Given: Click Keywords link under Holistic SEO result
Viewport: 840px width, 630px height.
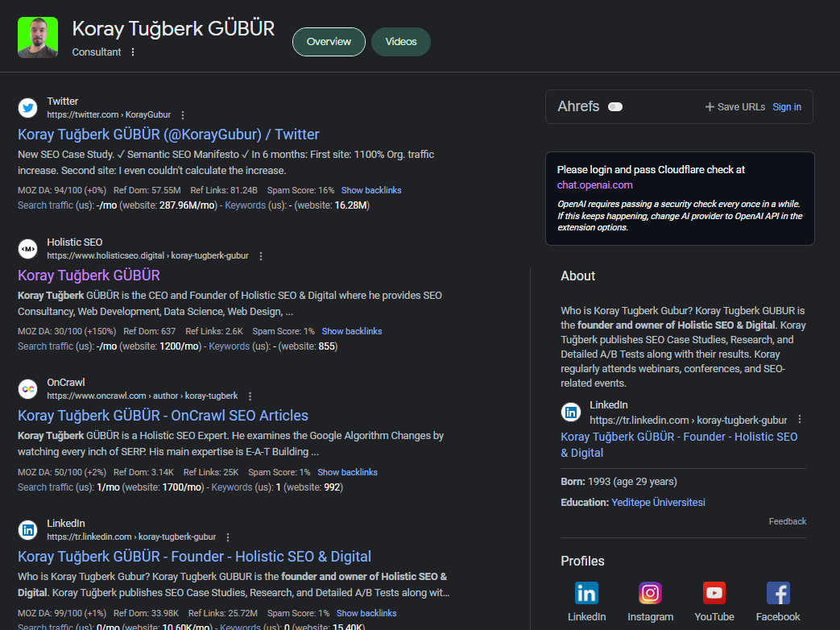Looking at the screenshot, I should coord(229,346).
